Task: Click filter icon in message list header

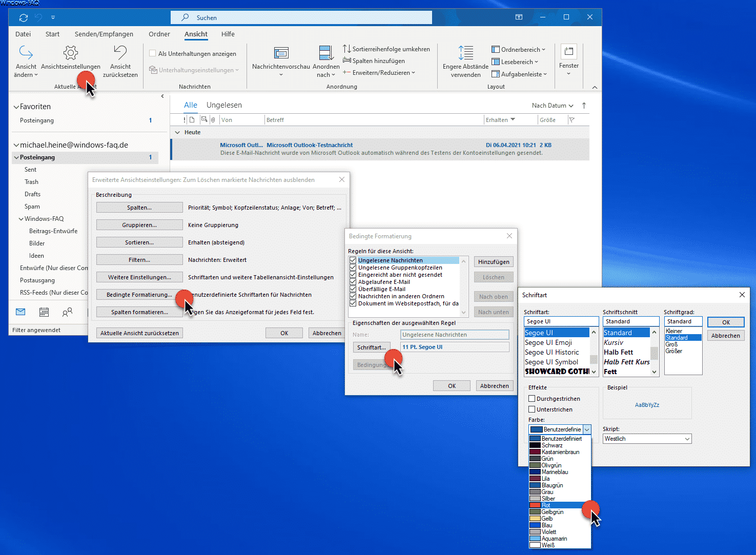Action: 571,120
